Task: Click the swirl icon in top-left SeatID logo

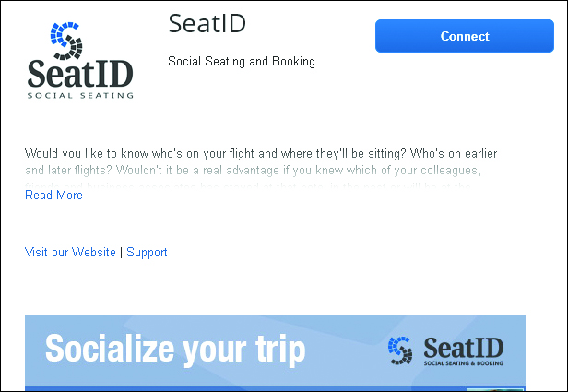Action: (x=66, y=41)
